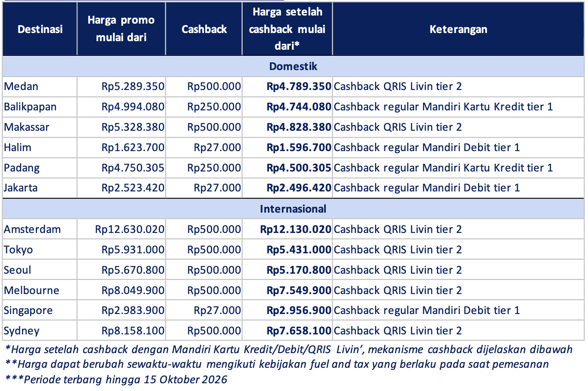The image size is (588, 391).
Task: Select the Amsterdam destination cell
Action: click(33, 229)
